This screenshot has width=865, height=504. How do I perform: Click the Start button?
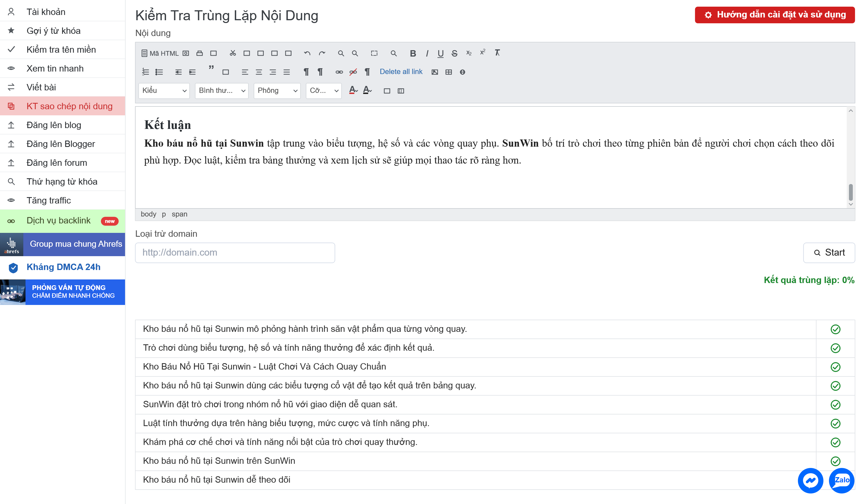click(x=829, y=253)
